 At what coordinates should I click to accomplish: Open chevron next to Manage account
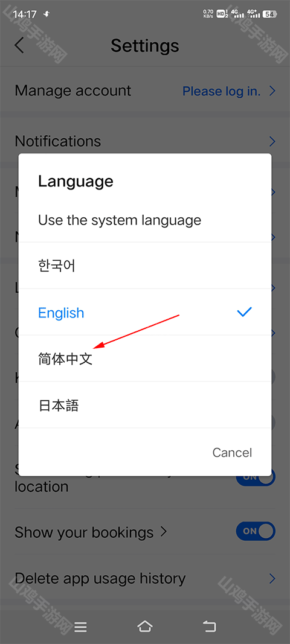[x=272, y=91]
